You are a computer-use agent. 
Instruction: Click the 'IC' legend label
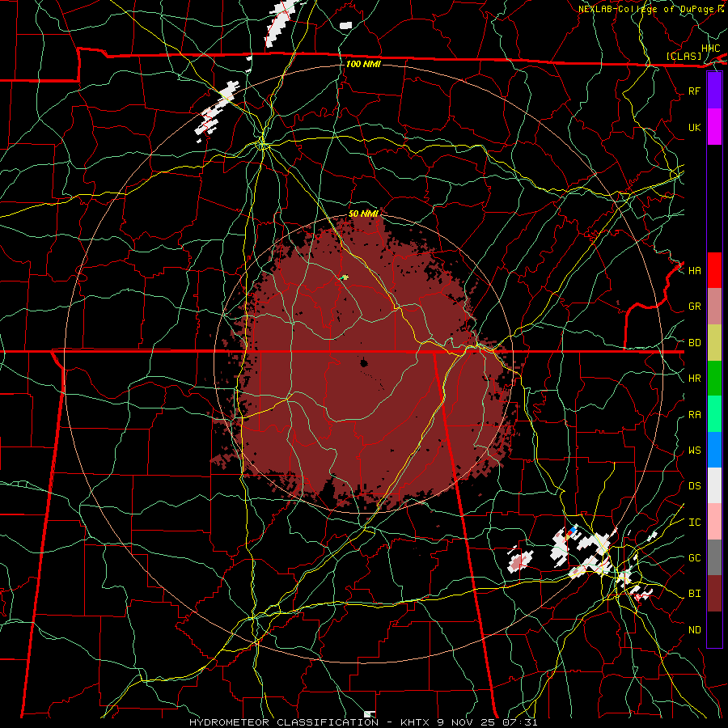[x=695, y=523]
